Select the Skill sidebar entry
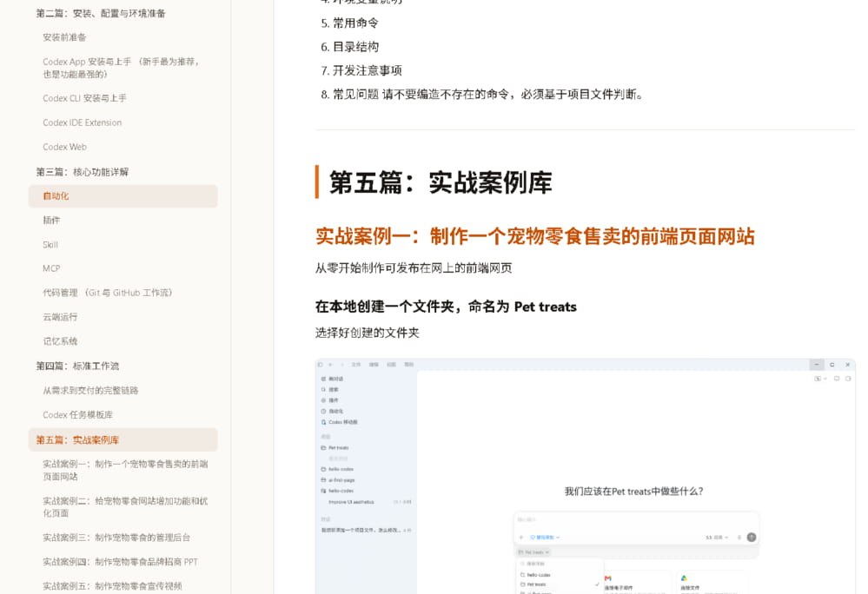 (50, 244)
